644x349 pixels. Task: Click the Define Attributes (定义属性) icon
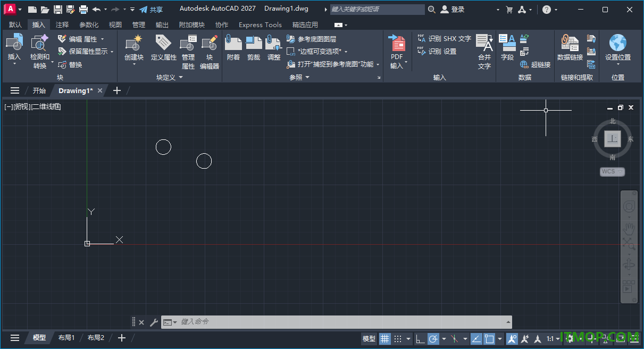point(163,43)
